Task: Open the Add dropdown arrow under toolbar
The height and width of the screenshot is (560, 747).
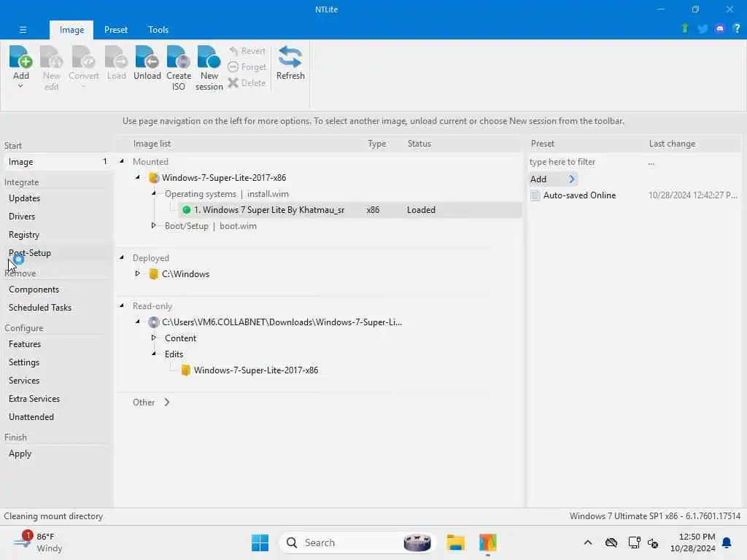Action: (20, 86)
